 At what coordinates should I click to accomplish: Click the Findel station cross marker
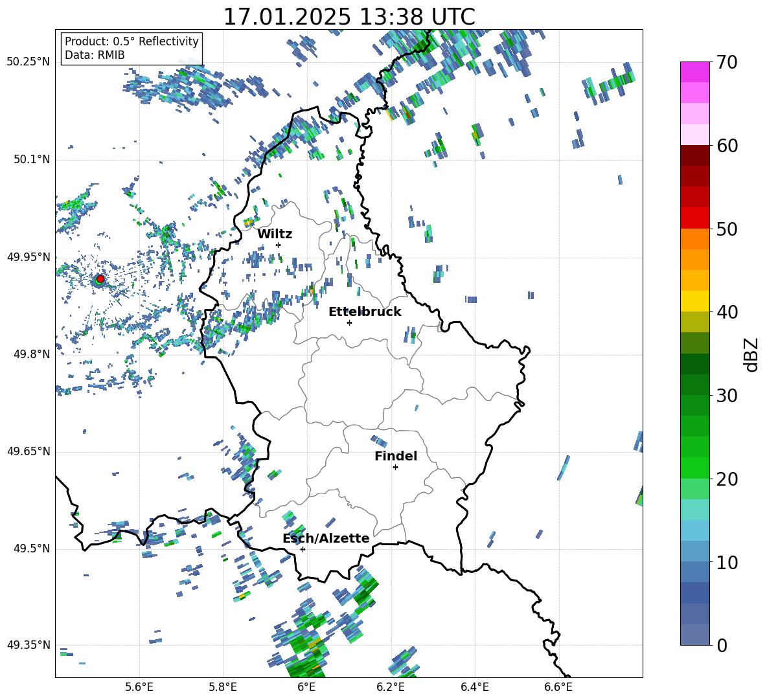(x=395, y=468)
